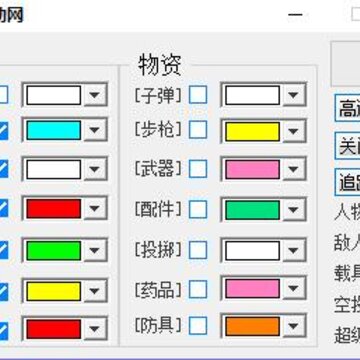Viewport: 360px width, 360px height.
Task: Enable the [子弹] checkbox
Action: click(198, 95)
